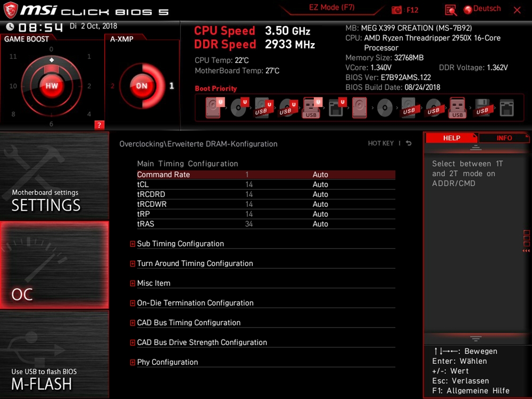Select the legacy hard disk boot icon
This screenshot has height=399, width=532.
(x=359, y=107)
